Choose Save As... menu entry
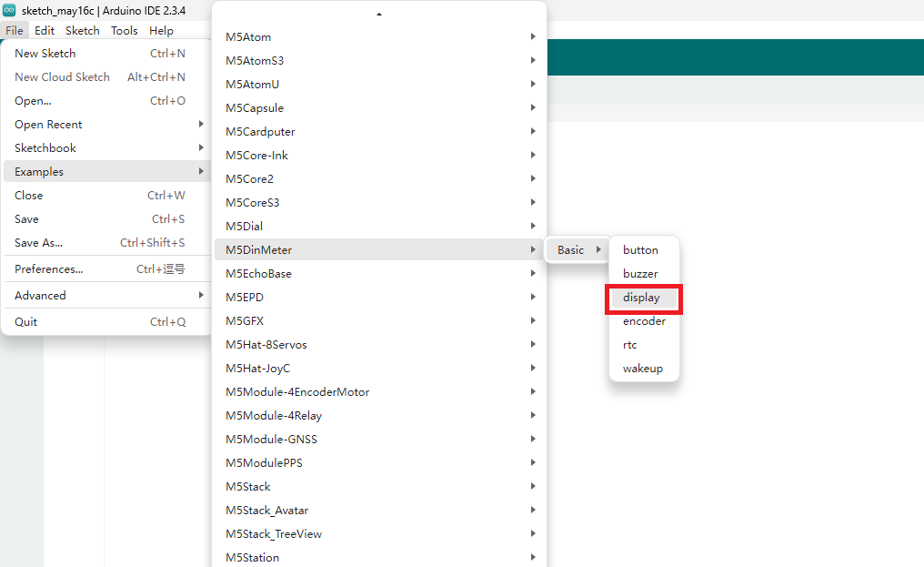 point(106,242)
